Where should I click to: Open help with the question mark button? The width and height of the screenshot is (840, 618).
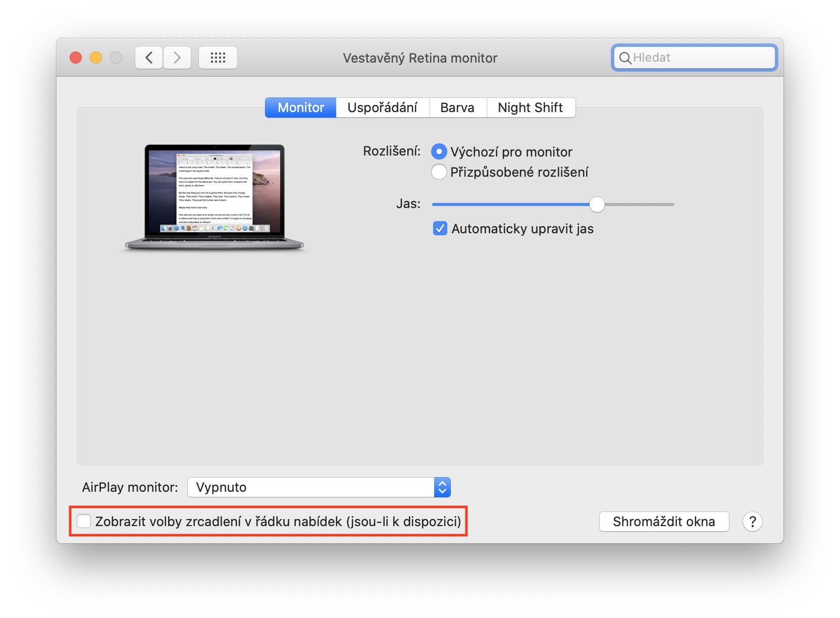pos(752,522)
